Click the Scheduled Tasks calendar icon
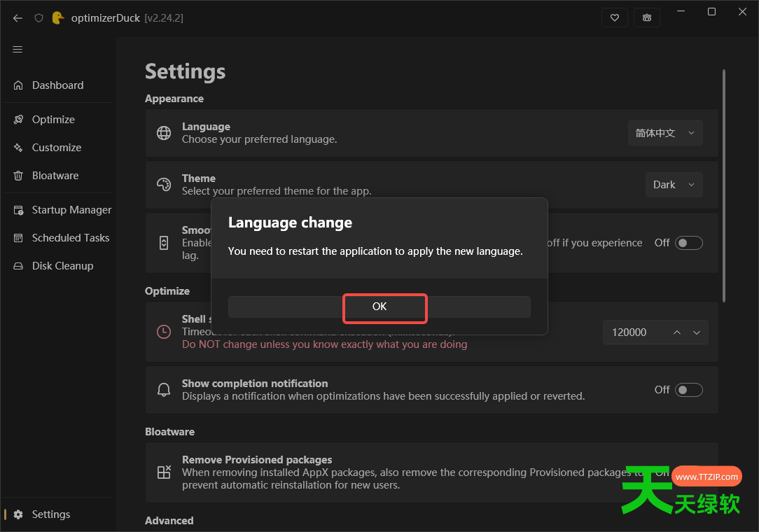Image resolution: width=759 pixels, height=532 pixels. coord(18,238)
